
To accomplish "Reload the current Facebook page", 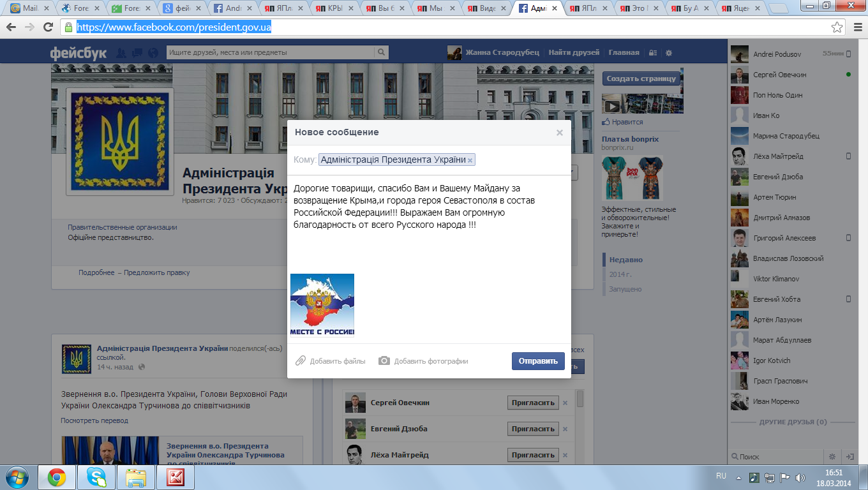I will [x=48, y=27].
